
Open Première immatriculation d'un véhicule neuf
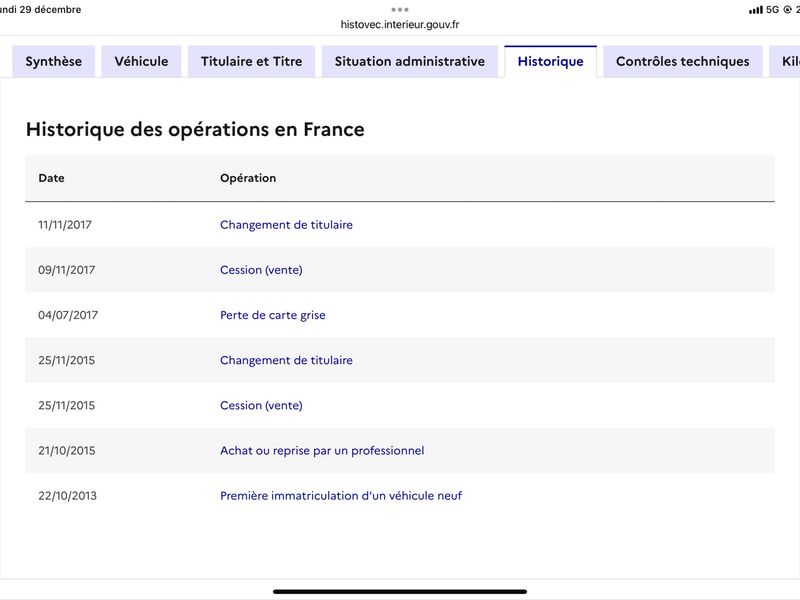click(341, 496)
